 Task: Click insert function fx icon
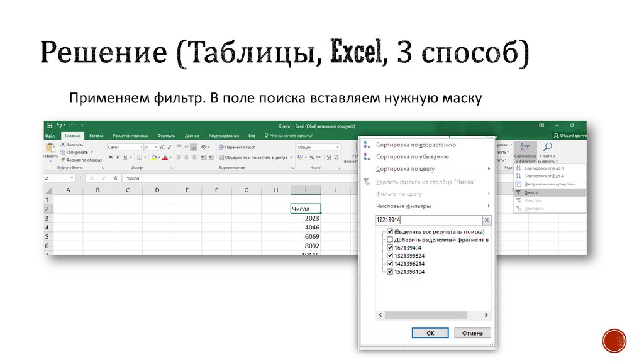click(x=116, y=178)
